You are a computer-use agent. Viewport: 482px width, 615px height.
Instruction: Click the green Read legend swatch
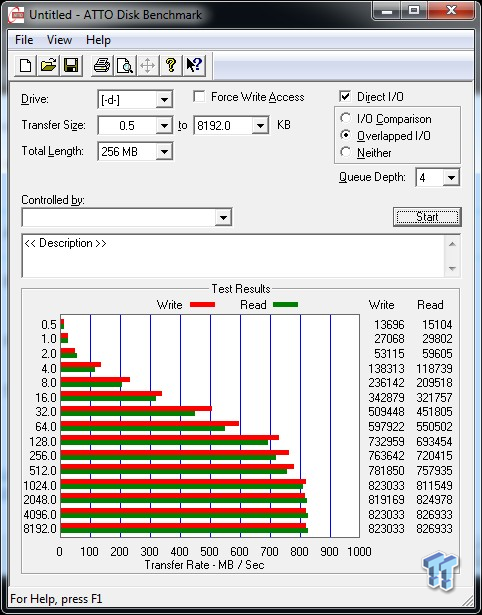pyautogui.click(x=286, y=305)
